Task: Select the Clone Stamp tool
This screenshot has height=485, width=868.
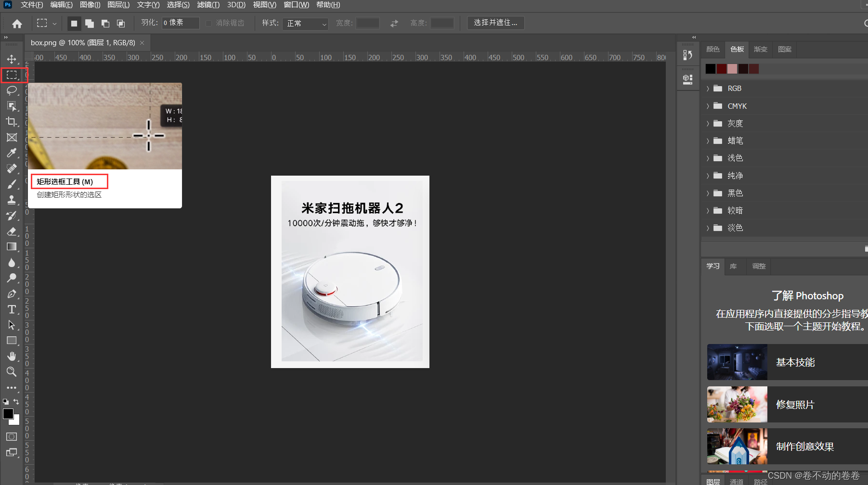Action: [12, 200]
